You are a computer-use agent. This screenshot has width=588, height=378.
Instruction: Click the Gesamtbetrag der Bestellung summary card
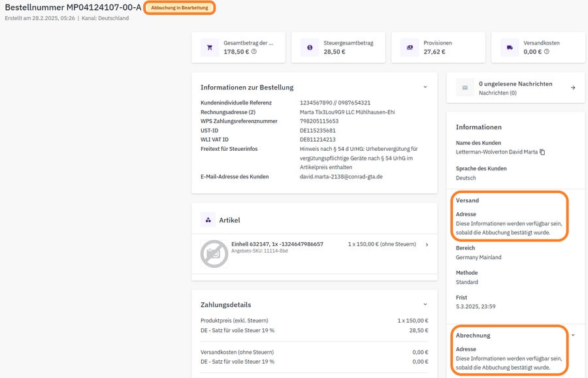pos(240,48)
